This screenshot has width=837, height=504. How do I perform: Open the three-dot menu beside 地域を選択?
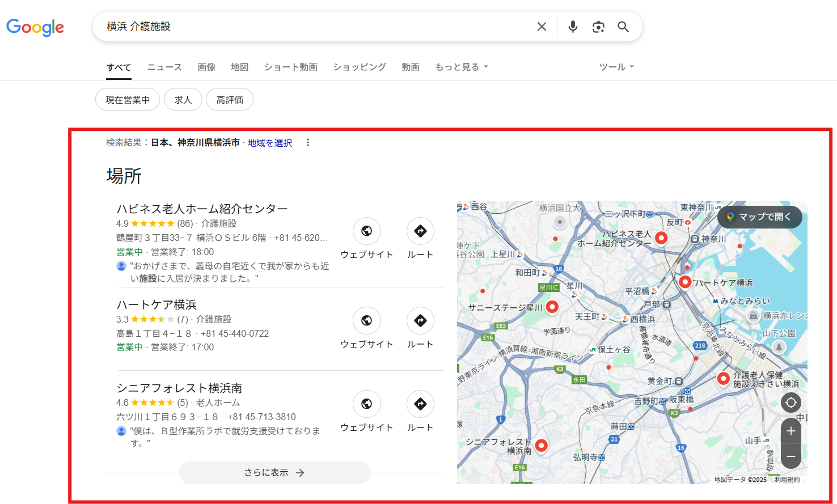click(x=307, y=142)
